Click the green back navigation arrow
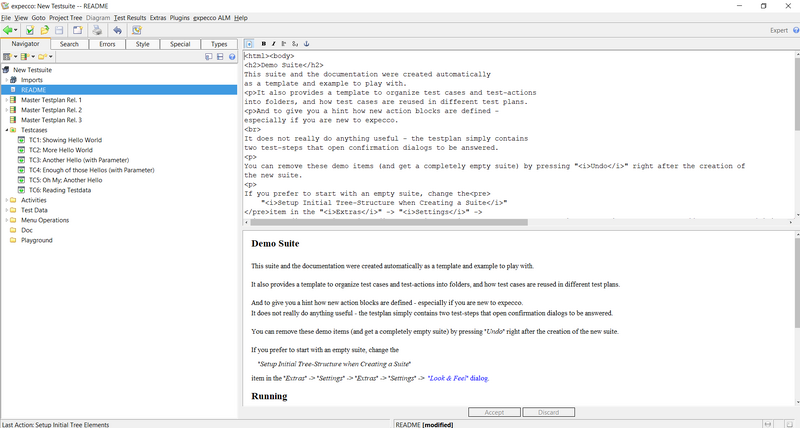800x428 pixels. [x=9, y=30]
